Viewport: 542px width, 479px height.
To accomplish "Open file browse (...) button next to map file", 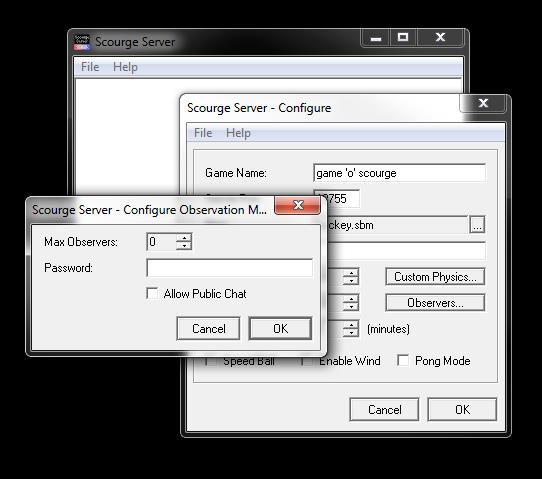I will tap(477, 225).
